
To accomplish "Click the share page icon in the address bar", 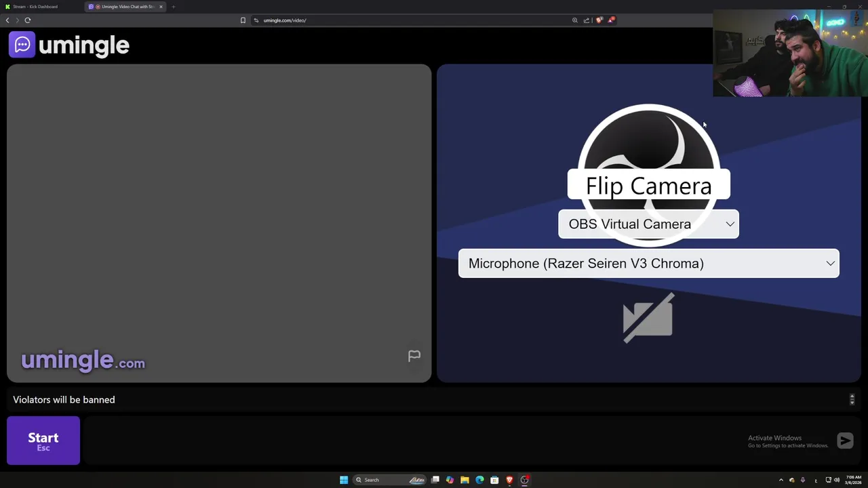I will point(587,20).
